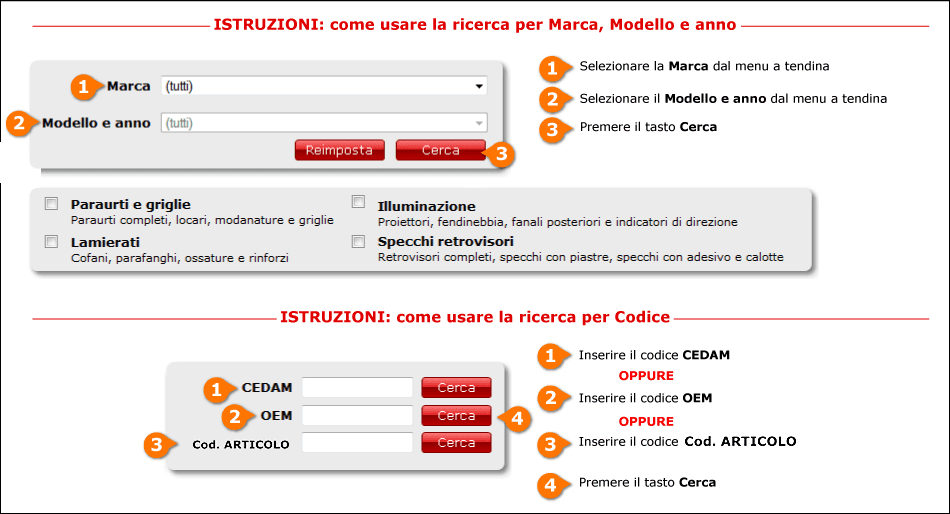This screenshot has height=514, width=950.
Task: Expand the Modello e anno dropdown
Action: point(324,123)
